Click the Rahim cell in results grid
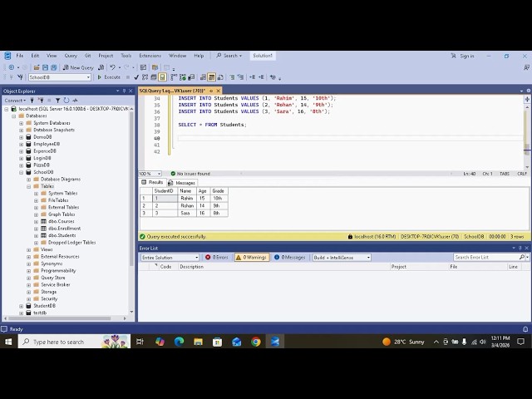 coord(187,198)
